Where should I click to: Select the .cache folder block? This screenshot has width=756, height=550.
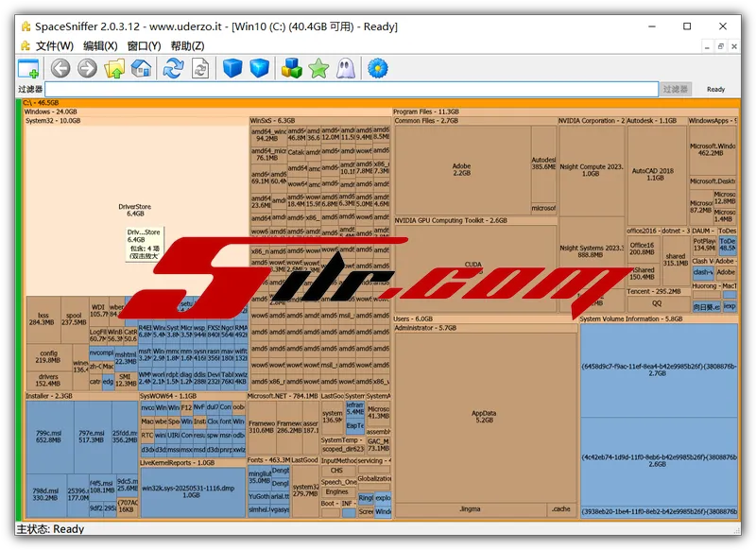tap(562, 509)
